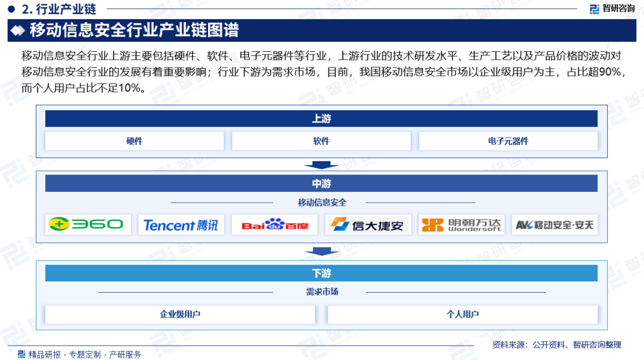This screenshot has height=360, width=644.
Task: Click the paragraph's first line starting 移动信息安全行业上游
Action: (321, 55)
